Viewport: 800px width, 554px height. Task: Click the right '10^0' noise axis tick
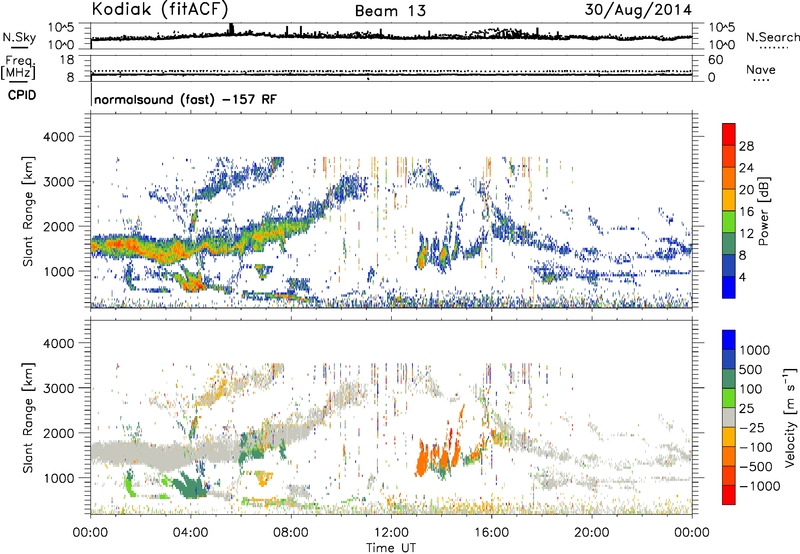click(x=721, y=45)
